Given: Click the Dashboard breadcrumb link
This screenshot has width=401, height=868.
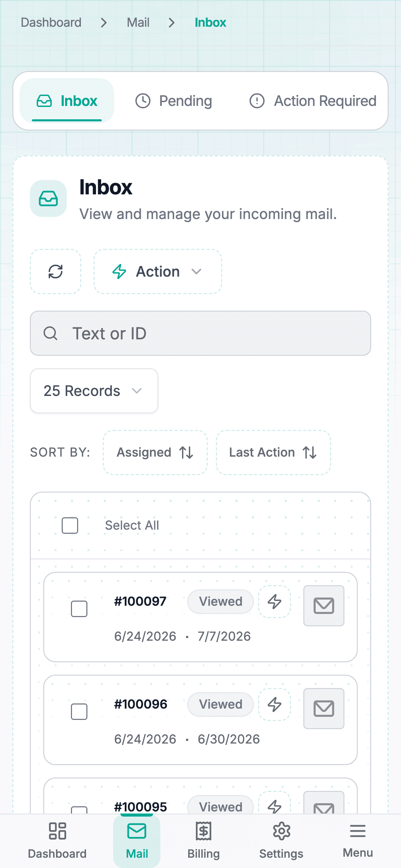Looking at the screenshot, I should [51, 23].
